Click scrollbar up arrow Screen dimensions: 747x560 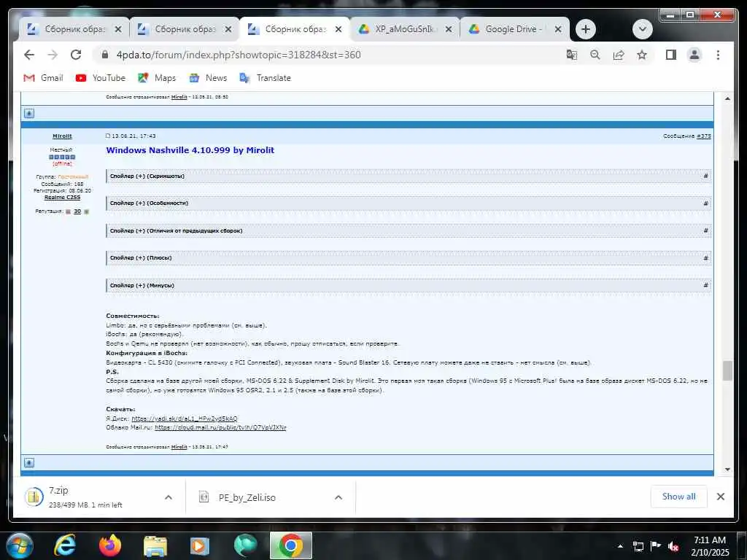(727, 98)
